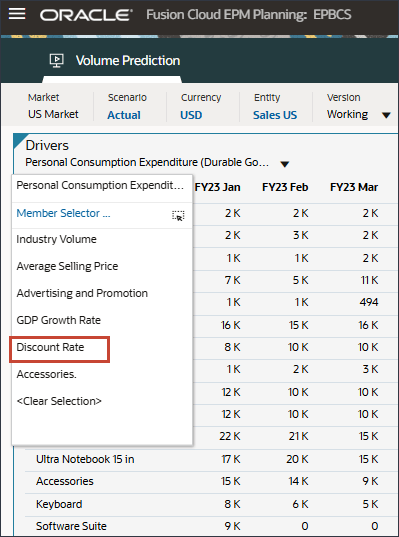Change the Scenario Actual member
Screen dimensions: 399x537
pos(124,115)
